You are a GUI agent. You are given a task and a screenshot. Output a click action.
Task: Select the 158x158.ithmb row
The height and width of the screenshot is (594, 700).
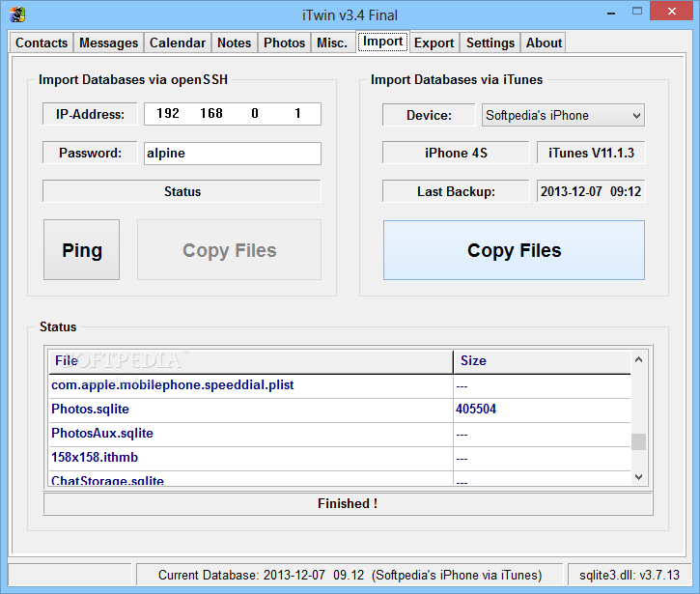point(340,458)
